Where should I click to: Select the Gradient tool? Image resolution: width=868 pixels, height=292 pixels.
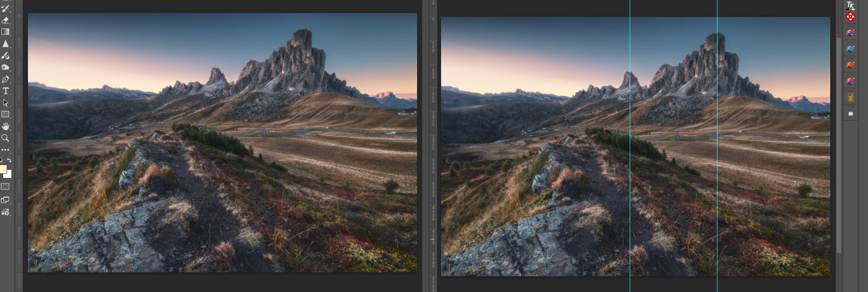pos(5,32)
